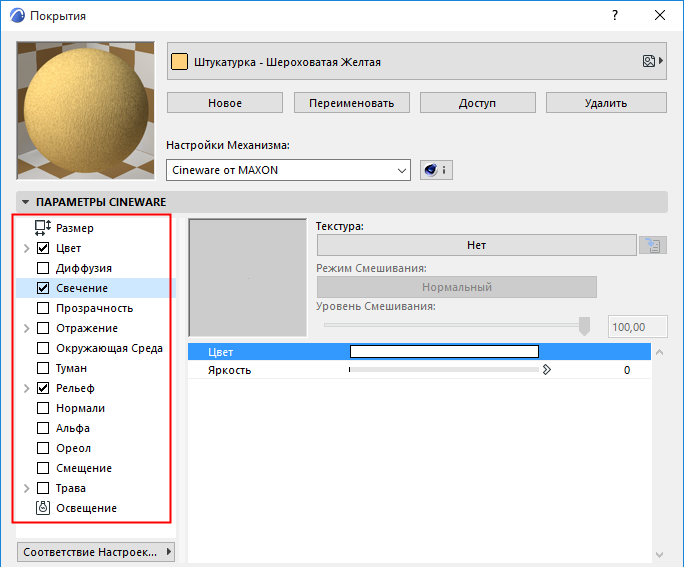Enable the Трава checkbox
The height and width of the screenshot is (567, 684).
(x=43, y=488)
